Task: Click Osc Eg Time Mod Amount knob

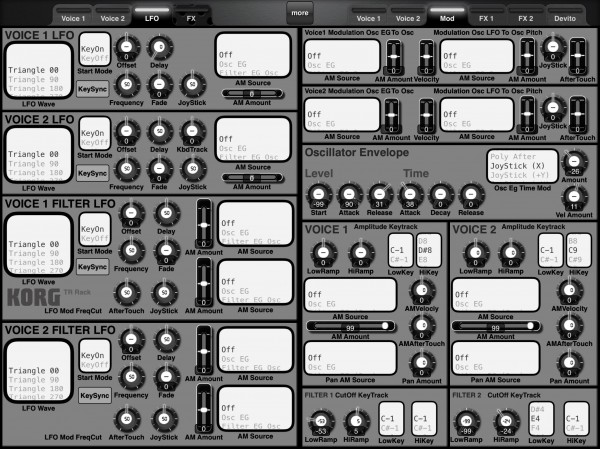Action: click(574, 162)
